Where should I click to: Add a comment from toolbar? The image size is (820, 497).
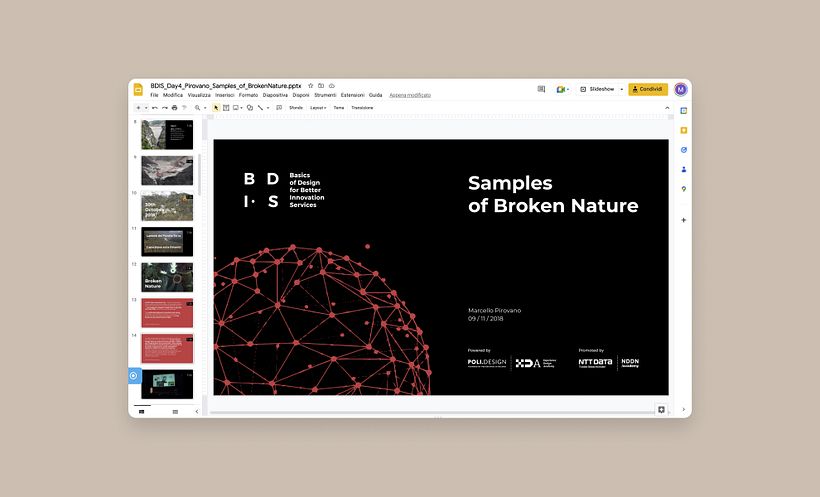(279, 108)
